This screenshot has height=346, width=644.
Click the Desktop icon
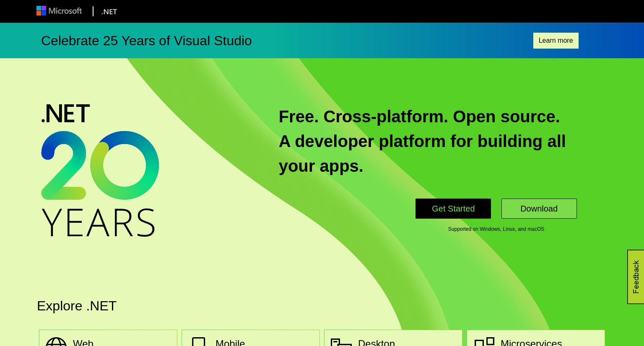point(341,342)
